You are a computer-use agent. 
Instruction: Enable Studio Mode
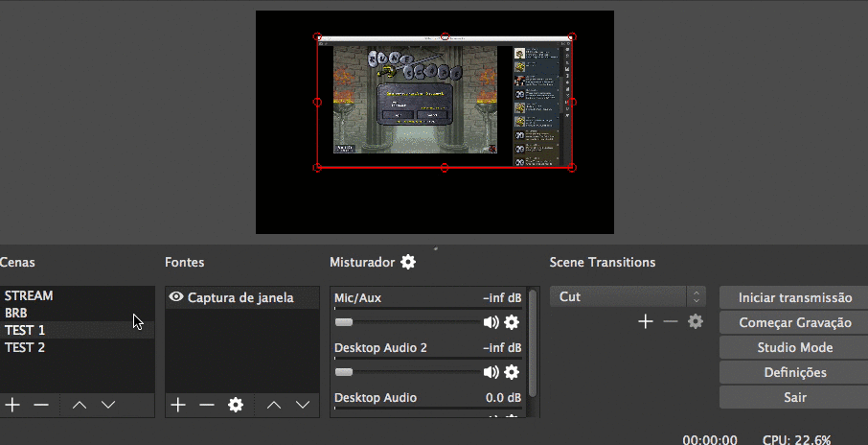(x=795, y=347)
